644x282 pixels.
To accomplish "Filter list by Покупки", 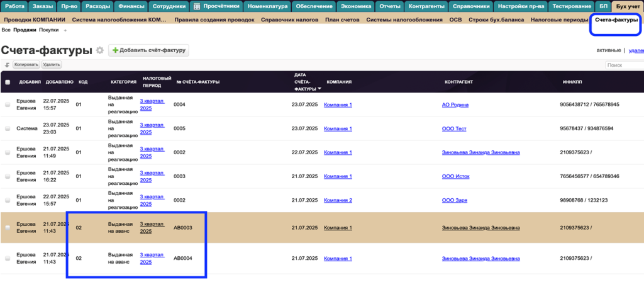I will [x=48, y=30].
